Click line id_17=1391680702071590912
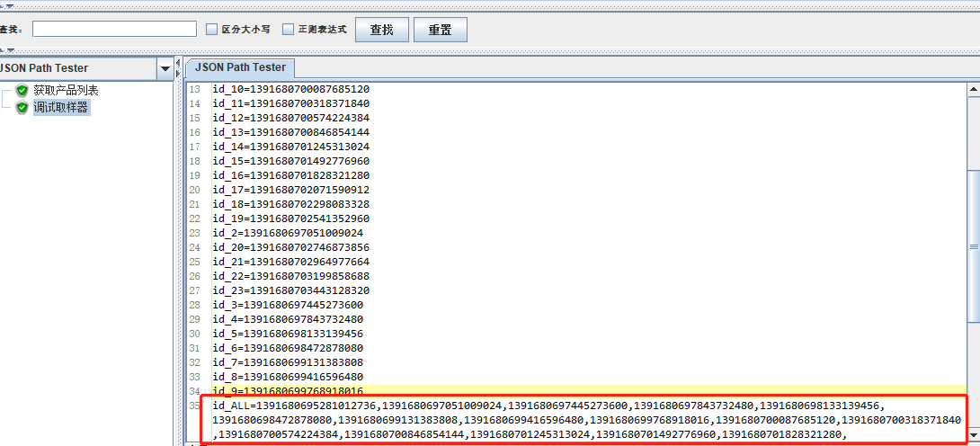Image resolution: width=980 pixels, height=446 pixels. point(291,190)
